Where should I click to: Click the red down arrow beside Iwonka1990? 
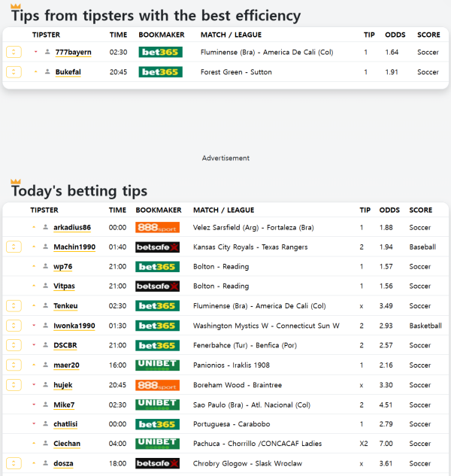(x=34, y=326)
